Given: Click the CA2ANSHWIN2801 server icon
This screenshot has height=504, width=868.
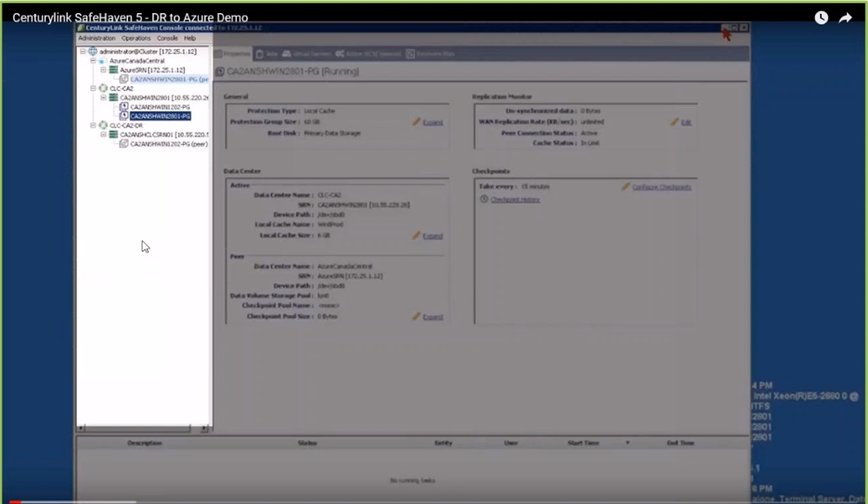Looking at the screenshot, I should [x=113, y=97].
